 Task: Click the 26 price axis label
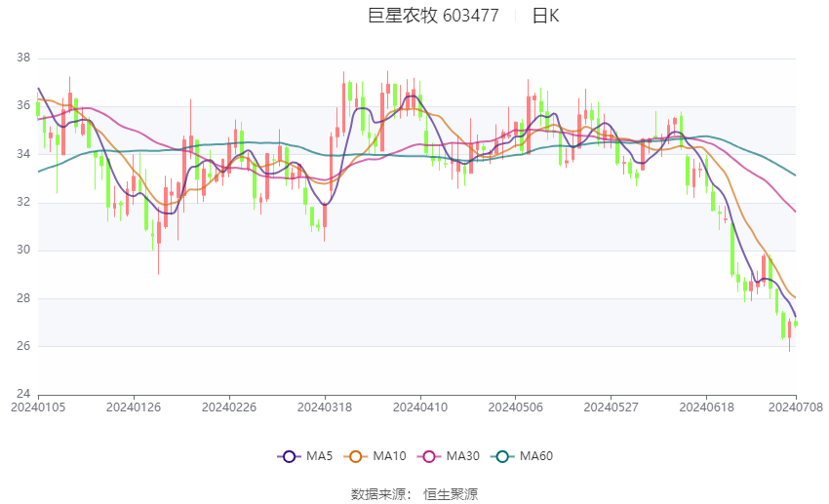pyautogui.click(x=23, y=346)
